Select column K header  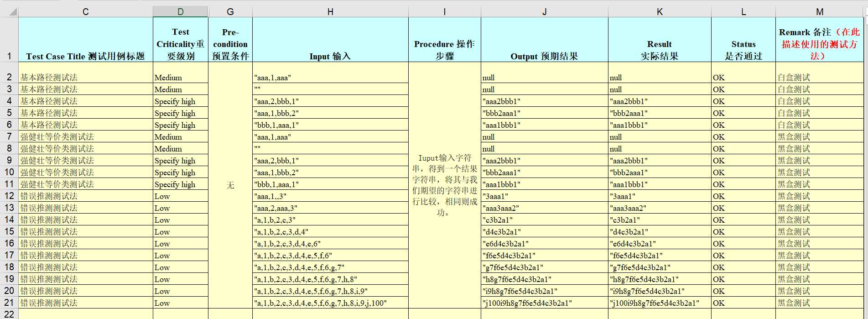[660, 12]
